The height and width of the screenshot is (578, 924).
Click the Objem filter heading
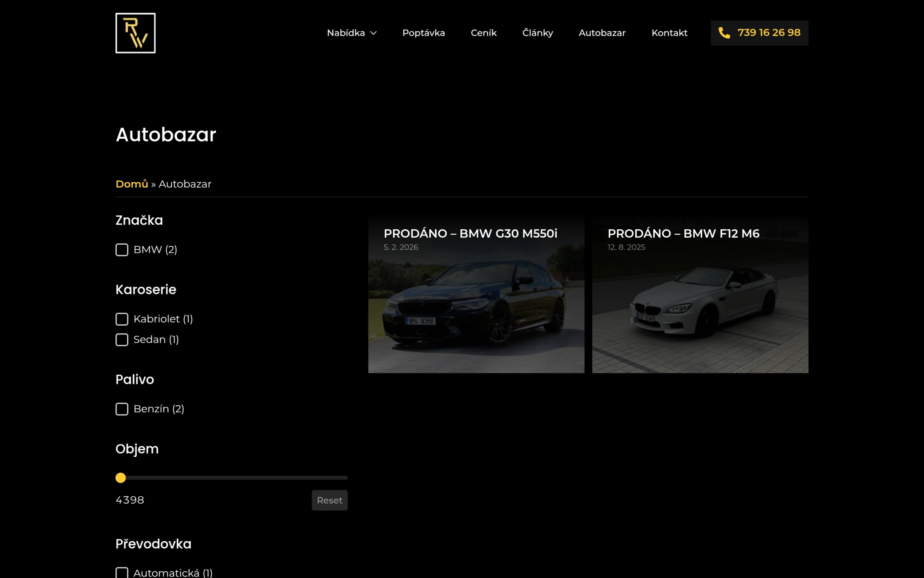137,449
